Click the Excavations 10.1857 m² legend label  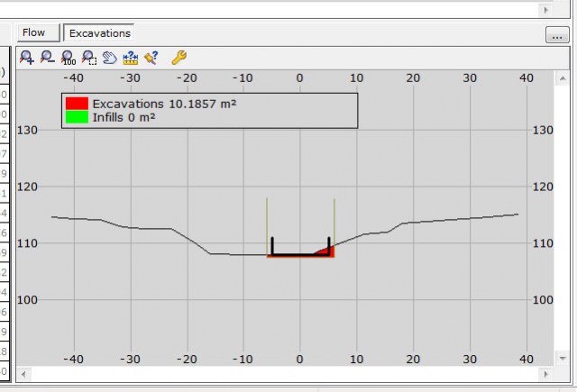point(164,104)
